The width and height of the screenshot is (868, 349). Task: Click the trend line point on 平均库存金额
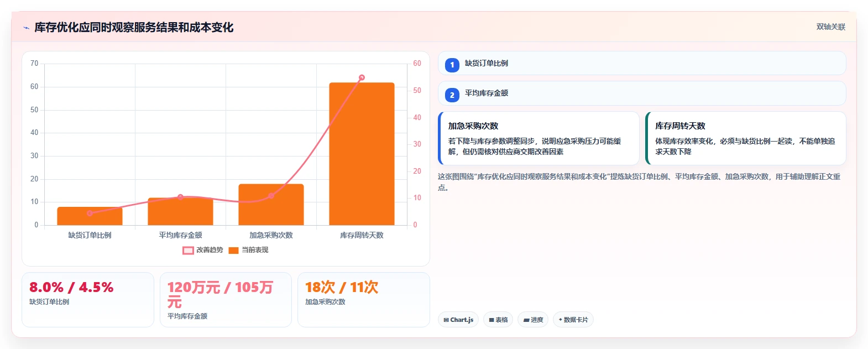point(180,197)
